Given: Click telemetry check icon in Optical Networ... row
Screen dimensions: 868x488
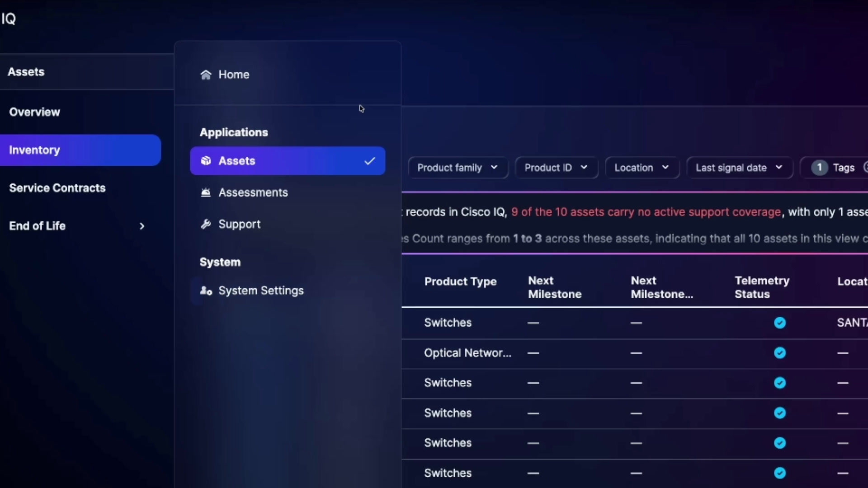Looking at the screenshot, I should [x=780, y=353].
